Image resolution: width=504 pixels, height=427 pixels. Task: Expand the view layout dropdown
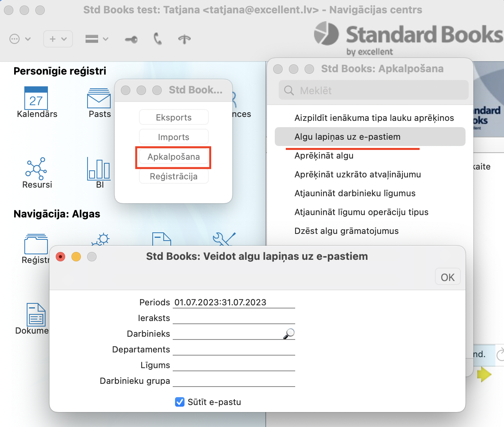(x=97, y=39)
